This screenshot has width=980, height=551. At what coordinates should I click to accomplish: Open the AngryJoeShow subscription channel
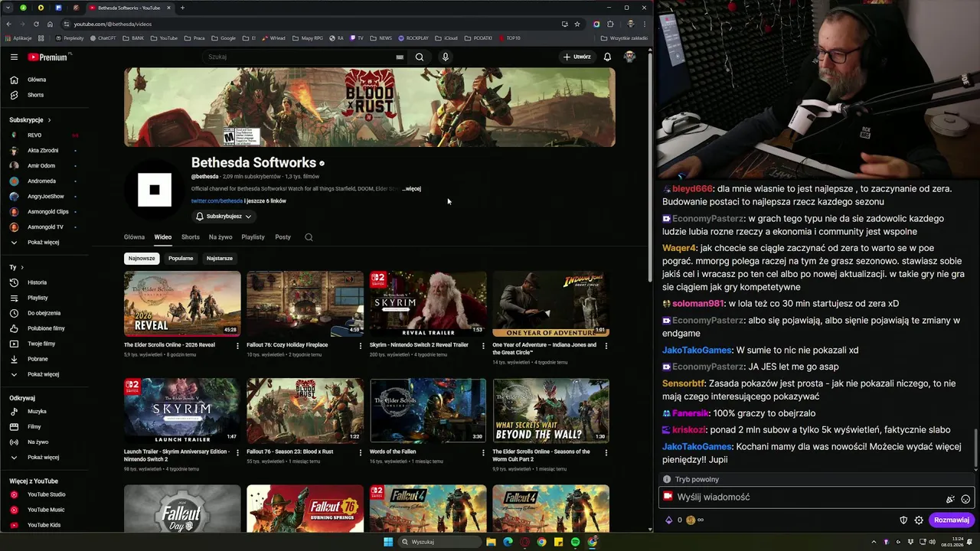tap(44, 197)
